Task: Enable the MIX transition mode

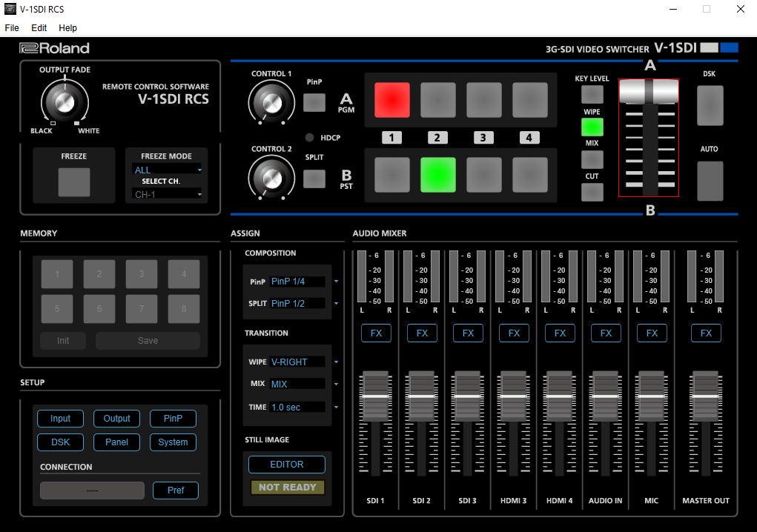Action: coord(592,159)
